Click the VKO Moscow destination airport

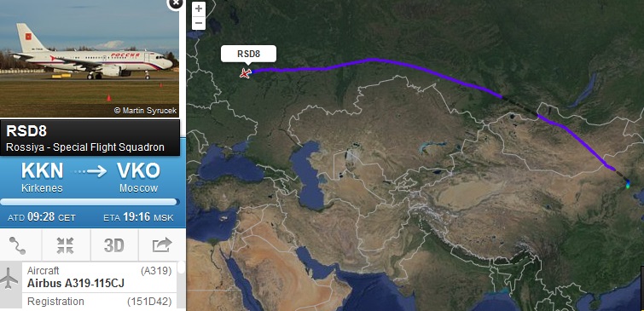click(x=138, y=177)
